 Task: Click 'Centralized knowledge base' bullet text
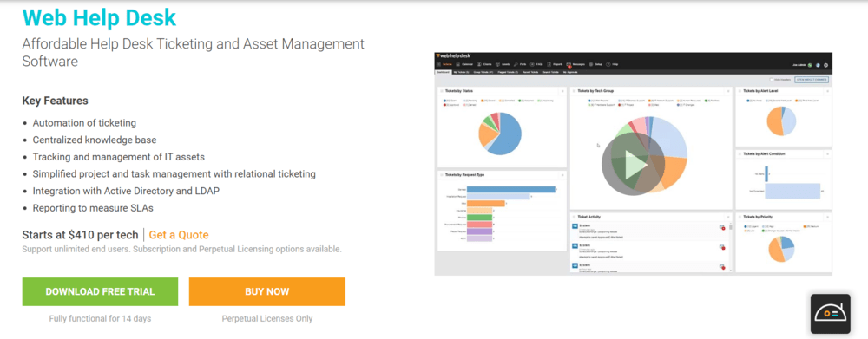click(94, 140)
